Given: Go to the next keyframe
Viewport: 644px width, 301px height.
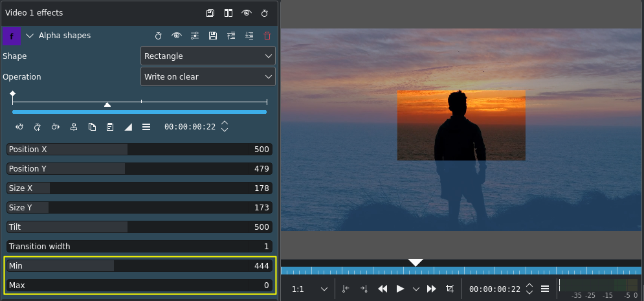Looking at the screenshot, I should coord(56,127).
